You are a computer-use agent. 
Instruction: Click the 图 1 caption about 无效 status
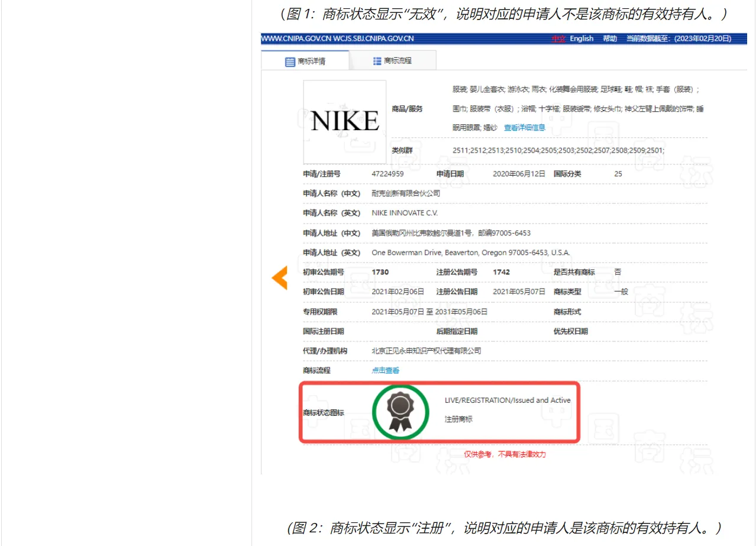tap(503, 14)
